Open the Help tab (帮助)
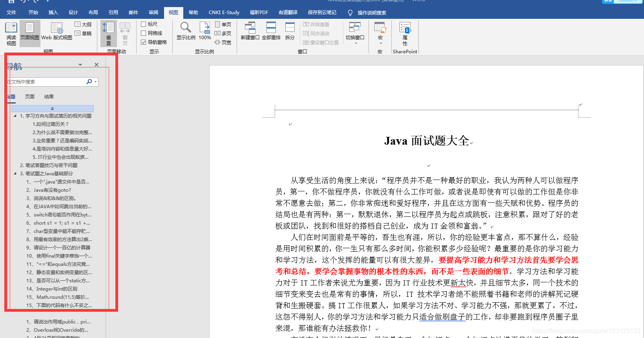The image size is (644, 338). pos(193,13)
